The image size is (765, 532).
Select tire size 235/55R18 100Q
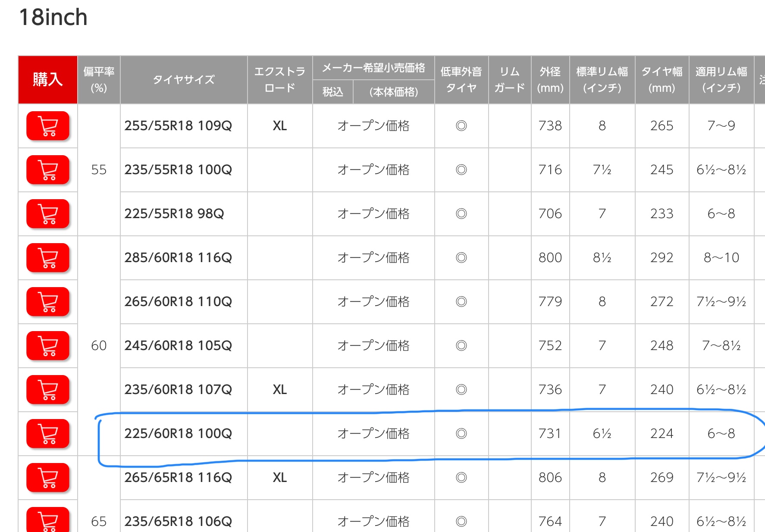click(x=178, y=170)
